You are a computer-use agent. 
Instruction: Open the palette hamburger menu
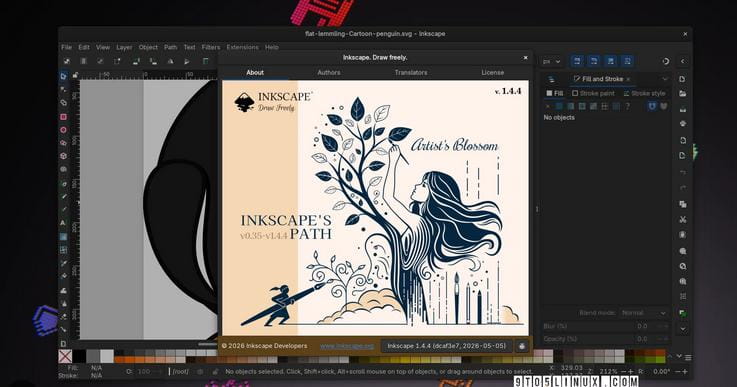tap(688, 358)
